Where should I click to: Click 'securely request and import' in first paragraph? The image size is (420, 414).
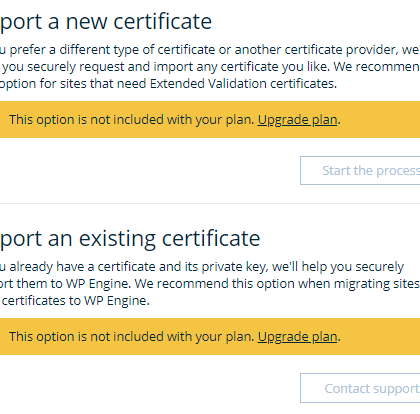[x=104, y=67]
